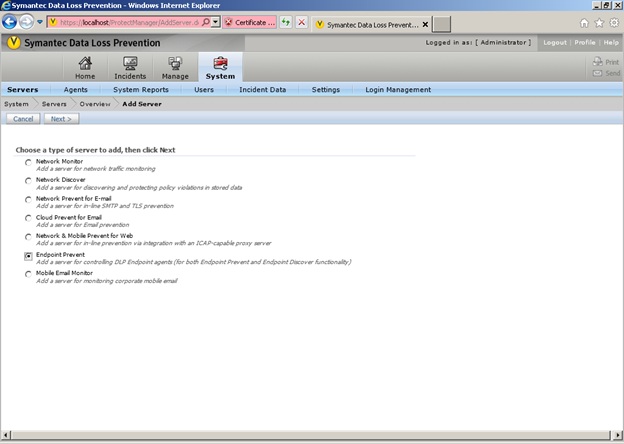This screenshot has width=624, height=444.
Task: Open the Incidents section
Action: pos(130,68)
